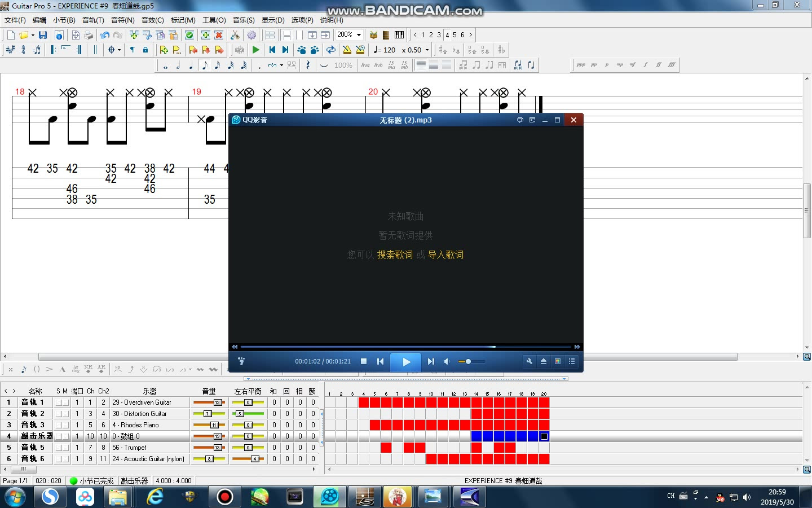Select the quarter note duration

[x=191, y=65]
